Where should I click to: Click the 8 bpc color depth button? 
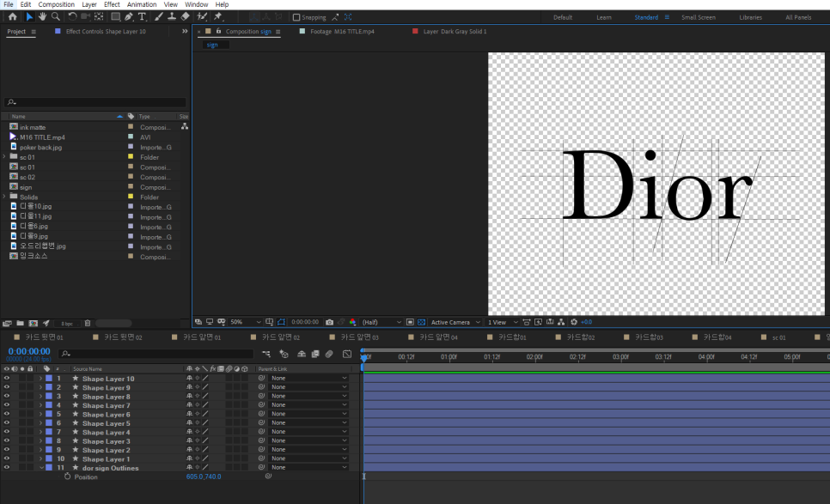coord(67,323)
